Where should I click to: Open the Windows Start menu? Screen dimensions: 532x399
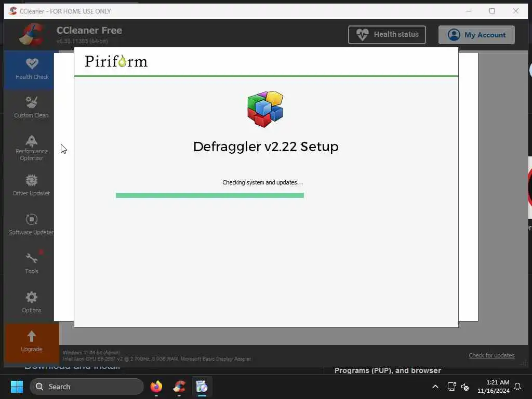[x=17, y=387]
